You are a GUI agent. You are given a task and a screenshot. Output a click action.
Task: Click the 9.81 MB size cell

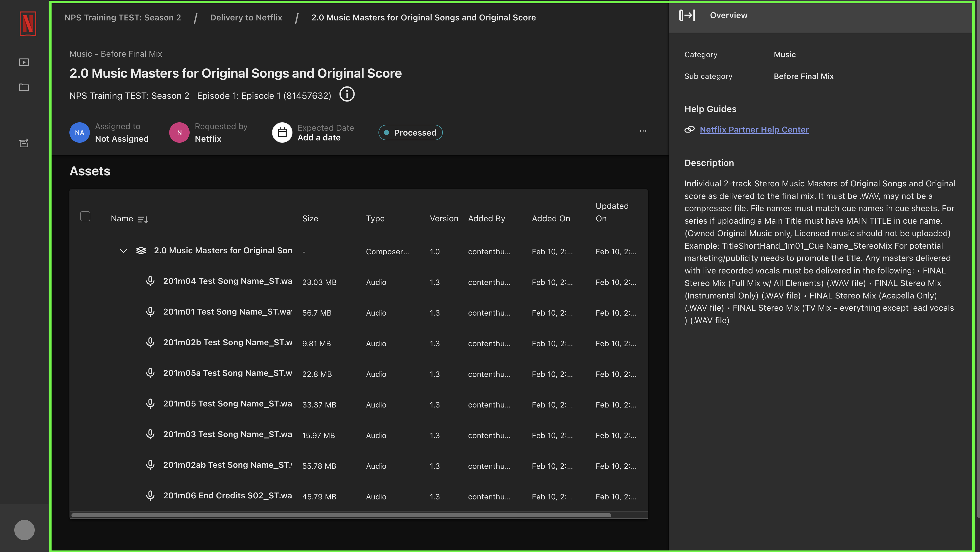coord(316,343)
